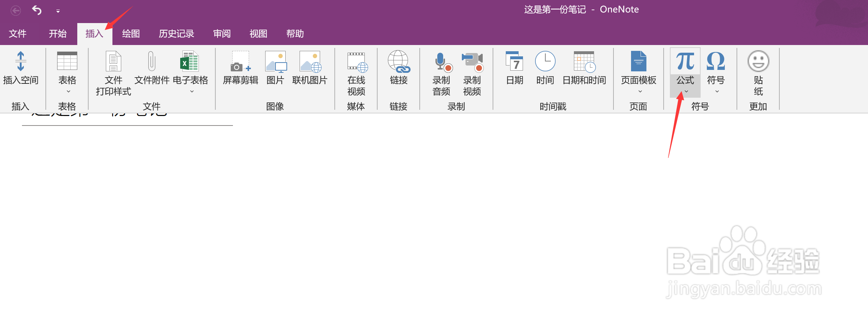Expand the 公式 dropdown chevron
The height and width of the screenshot is (318, 868).
click(686, 91)
